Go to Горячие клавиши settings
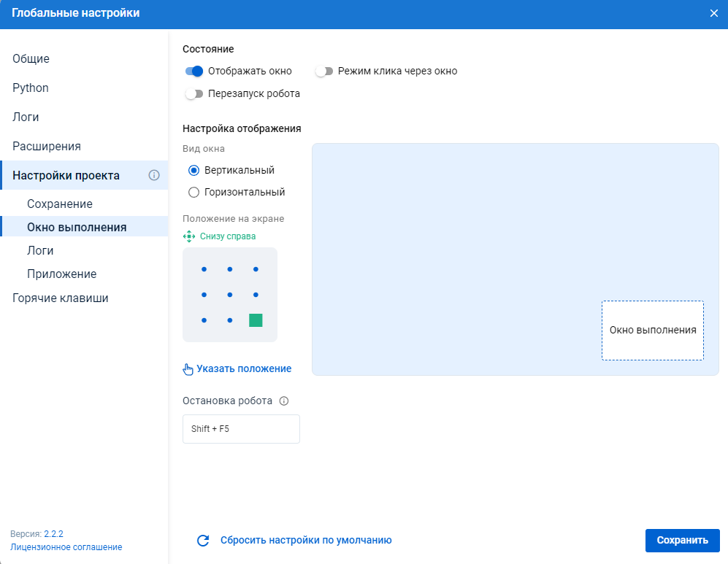 (61, 298)
